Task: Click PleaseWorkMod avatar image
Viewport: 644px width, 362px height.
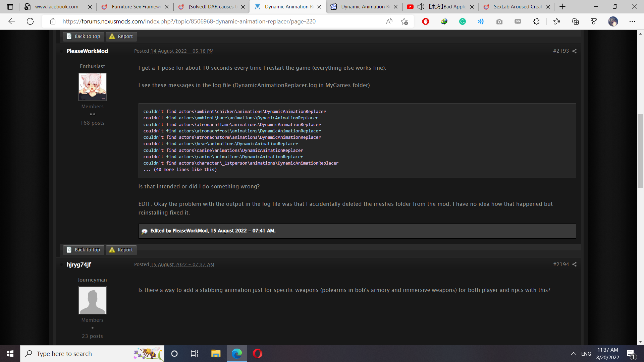Action: [92, 87]
